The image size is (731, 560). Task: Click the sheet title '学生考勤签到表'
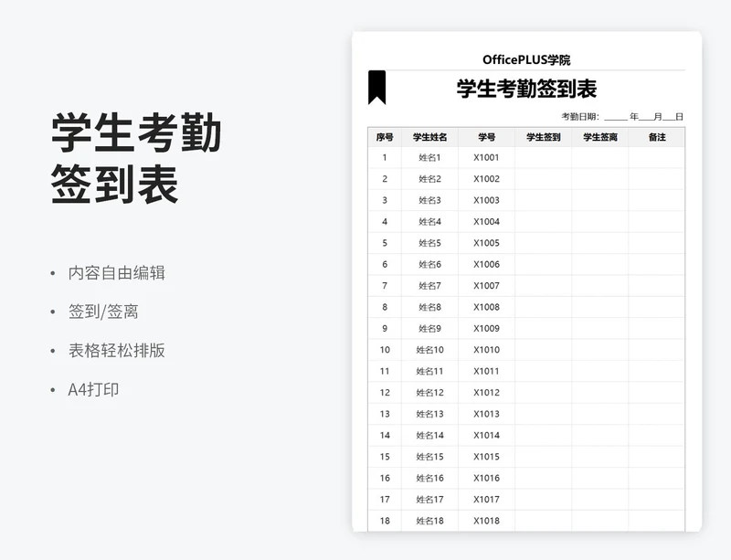526,89
